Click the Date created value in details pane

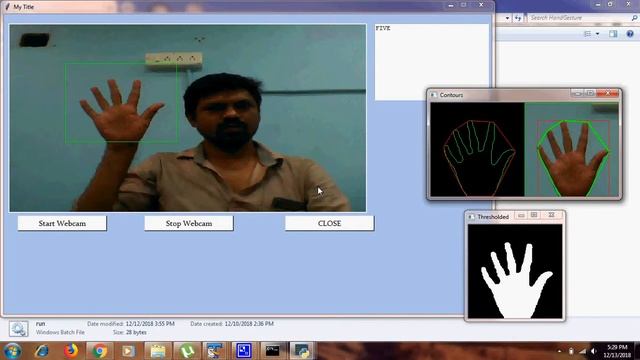click(x=249, y=324)
